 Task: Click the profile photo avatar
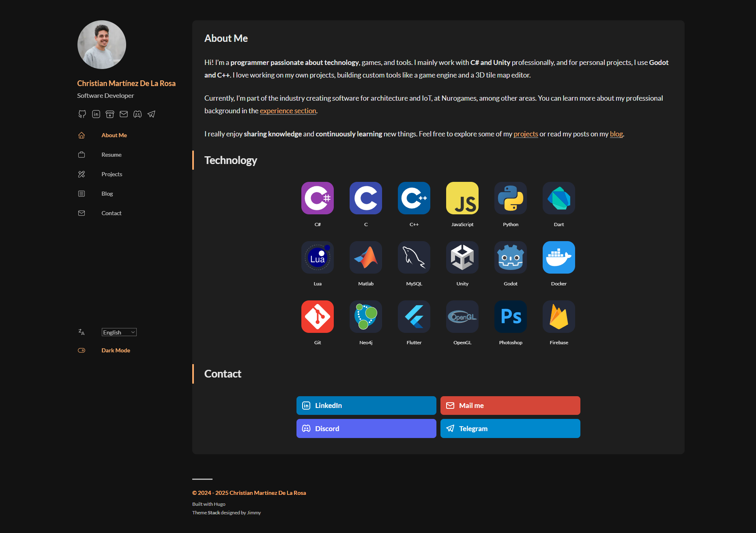pos(102,45)
